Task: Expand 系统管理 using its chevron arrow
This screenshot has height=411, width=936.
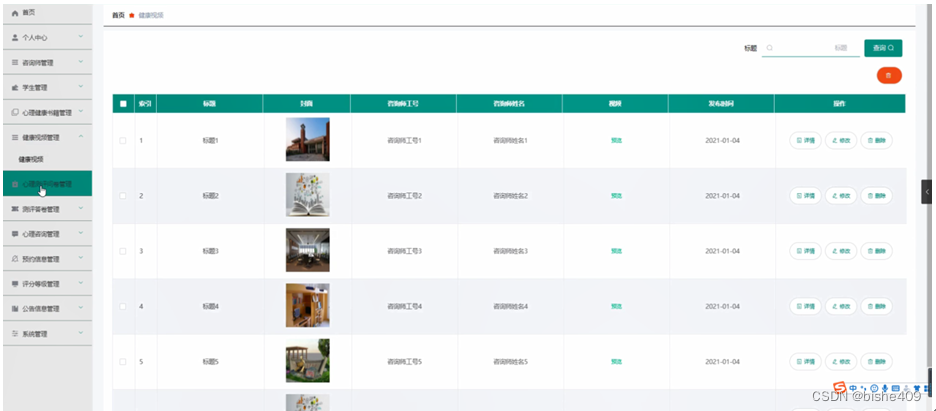Action: (81, 333)
